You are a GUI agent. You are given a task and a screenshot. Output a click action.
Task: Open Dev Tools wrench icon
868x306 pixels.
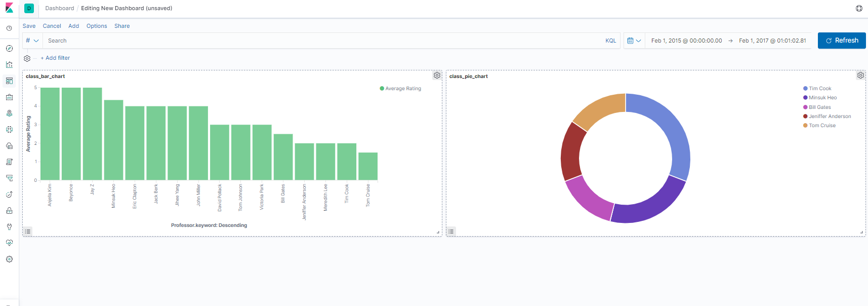click(9, 227)
